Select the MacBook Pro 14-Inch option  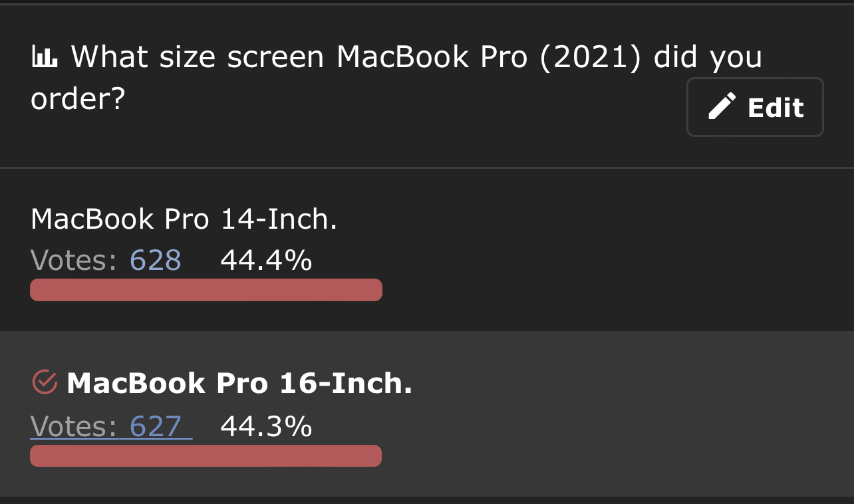[184, 219]
